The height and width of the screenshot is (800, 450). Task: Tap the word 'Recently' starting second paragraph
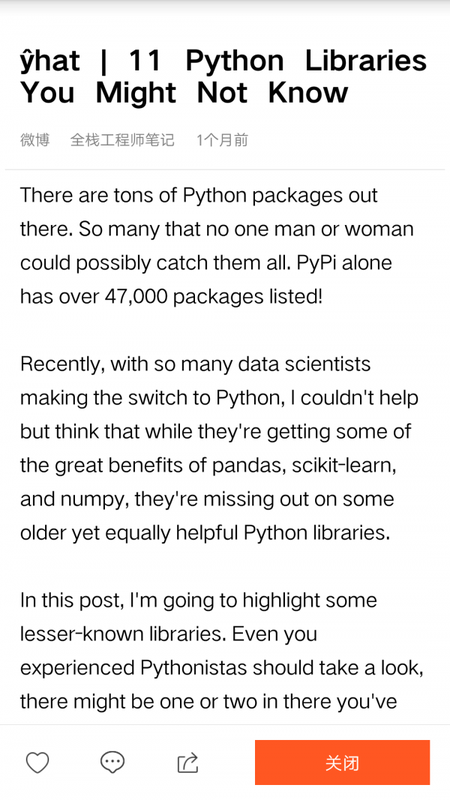pos(62,364)
